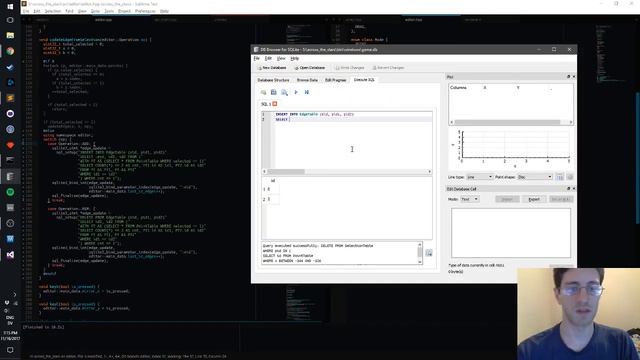
Task: Click the save SQL file icon
Action: (x=274, y=93)
